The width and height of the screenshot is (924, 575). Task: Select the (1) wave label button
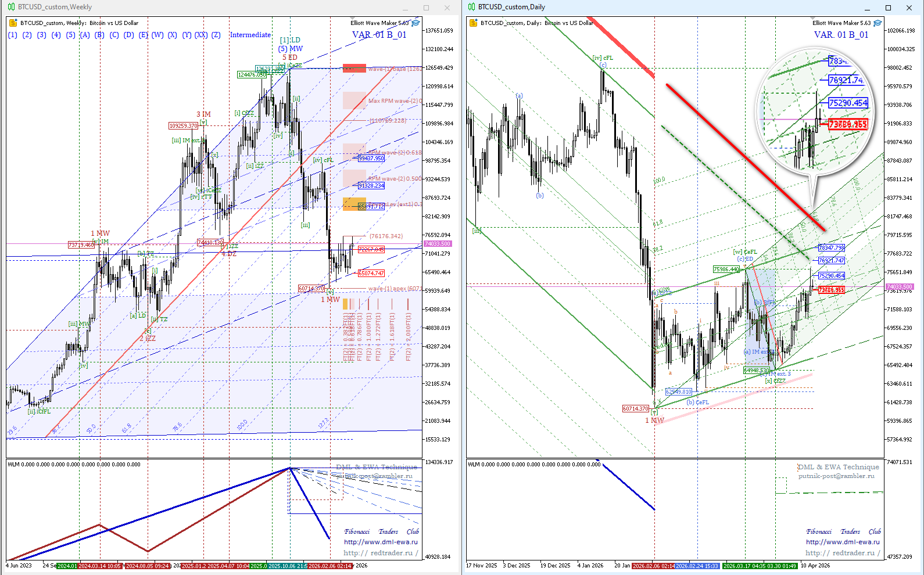13,35
